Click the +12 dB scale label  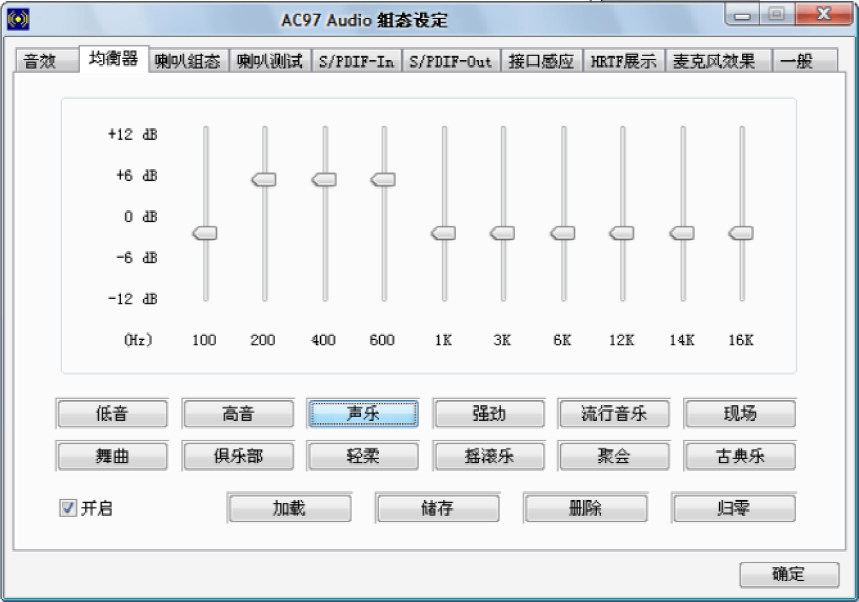point(133,135)
